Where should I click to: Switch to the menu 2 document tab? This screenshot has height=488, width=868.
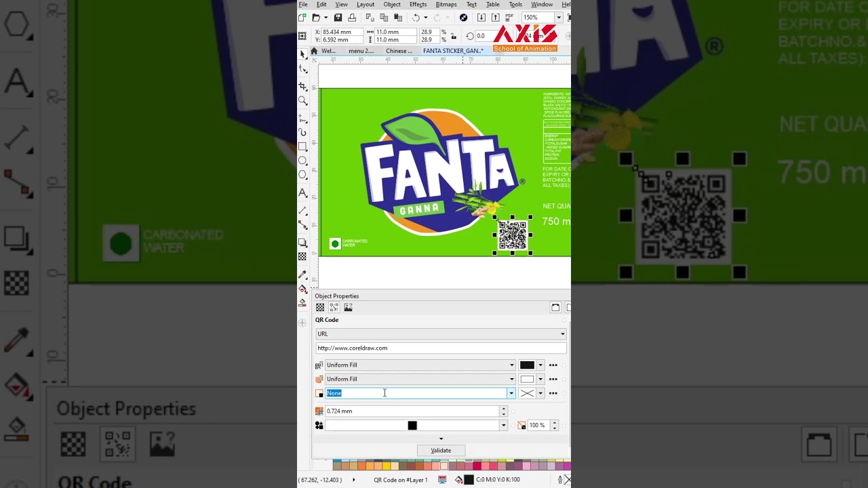click(x=361, y=51)
